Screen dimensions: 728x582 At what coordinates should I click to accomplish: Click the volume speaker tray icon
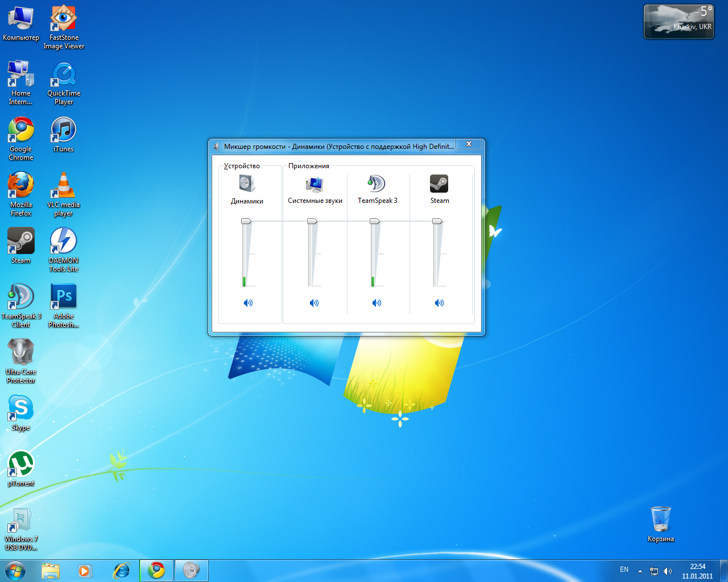click(668, 571)
